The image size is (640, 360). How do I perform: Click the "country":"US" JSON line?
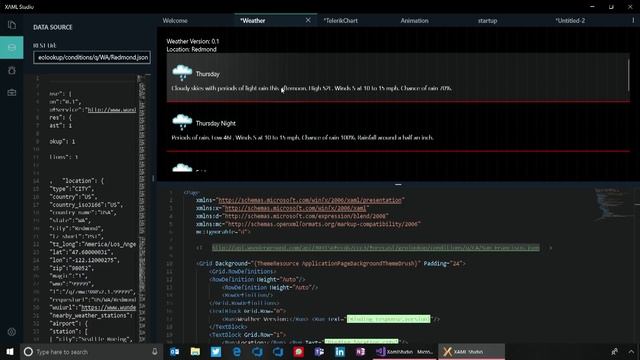(x=73, y=197)
